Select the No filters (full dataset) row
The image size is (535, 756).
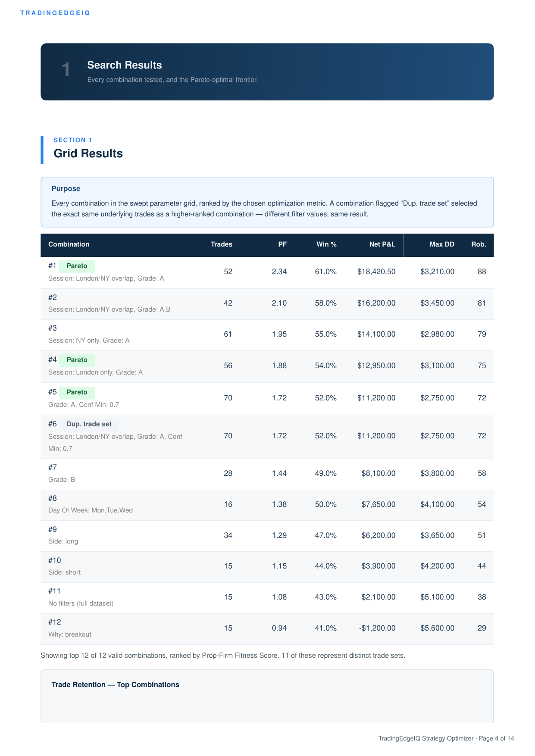click(x=267, y=598)
